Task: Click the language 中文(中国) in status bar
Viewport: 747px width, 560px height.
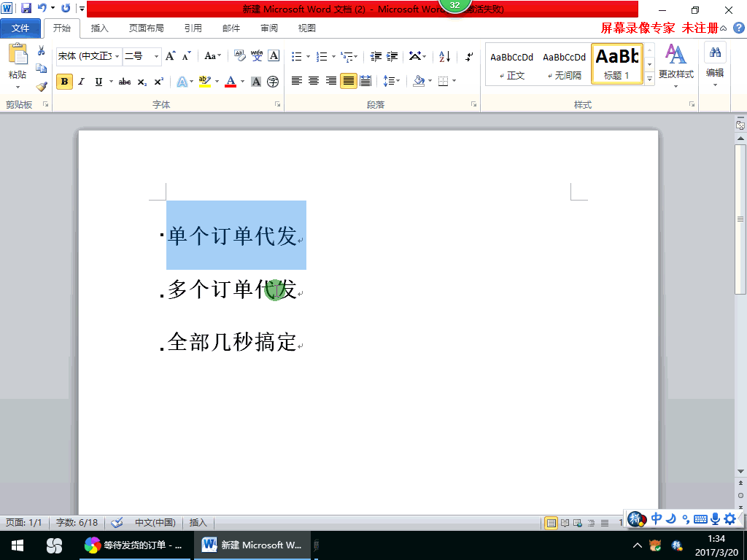Action: pyautogui.click(x=155, y=523)
